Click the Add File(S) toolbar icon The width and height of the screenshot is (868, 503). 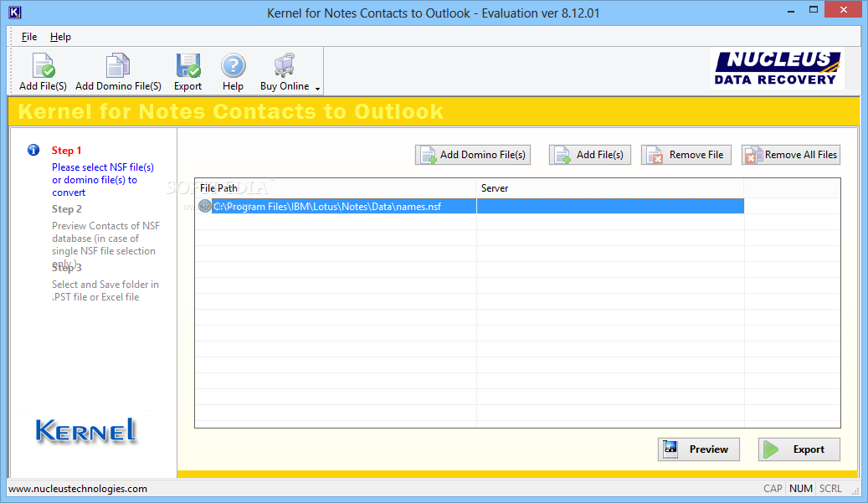(x=44, y=66)
